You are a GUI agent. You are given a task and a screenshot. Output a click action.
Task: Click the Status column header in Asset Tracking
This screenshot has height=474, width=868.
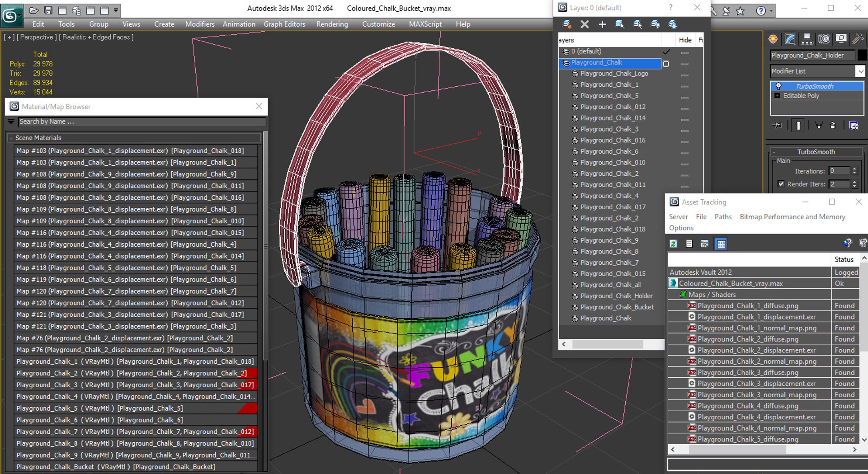(844, 259)
